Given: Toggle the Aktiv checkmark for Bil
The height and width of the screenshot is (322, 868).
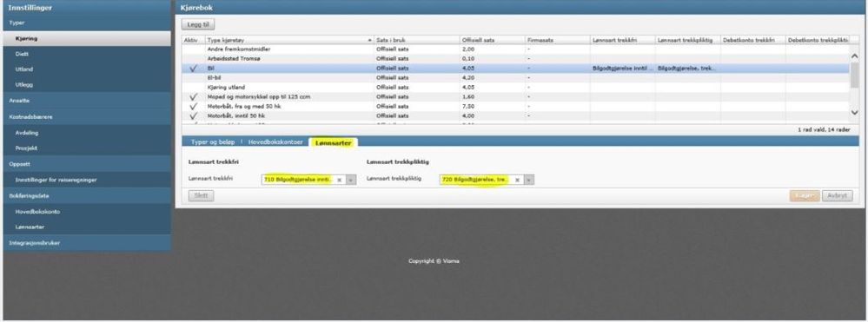Looking at the screenshot, I should [194, 69].
